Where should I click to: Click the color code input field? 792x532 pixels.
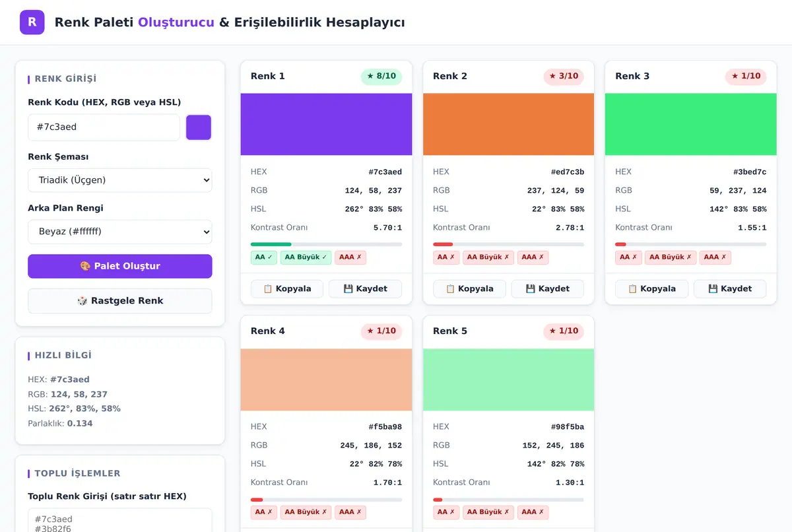click(104, 127)
